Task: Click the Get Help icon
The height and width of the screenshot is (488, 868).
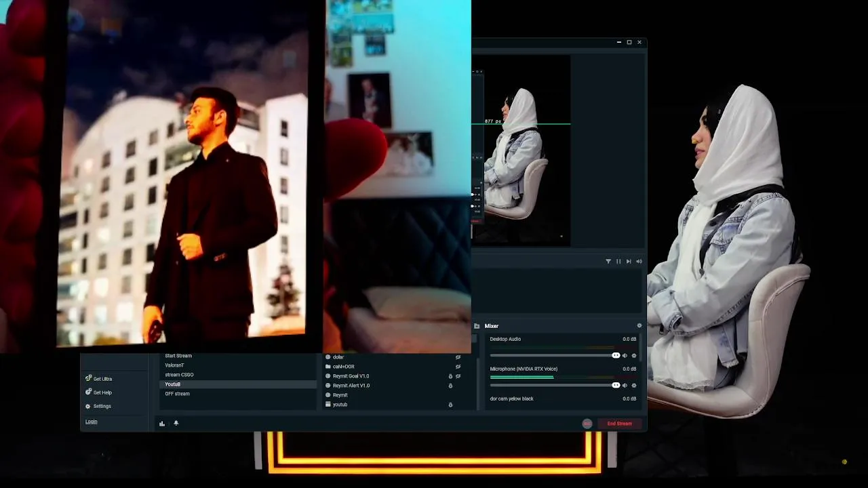Action: (88, 392)
